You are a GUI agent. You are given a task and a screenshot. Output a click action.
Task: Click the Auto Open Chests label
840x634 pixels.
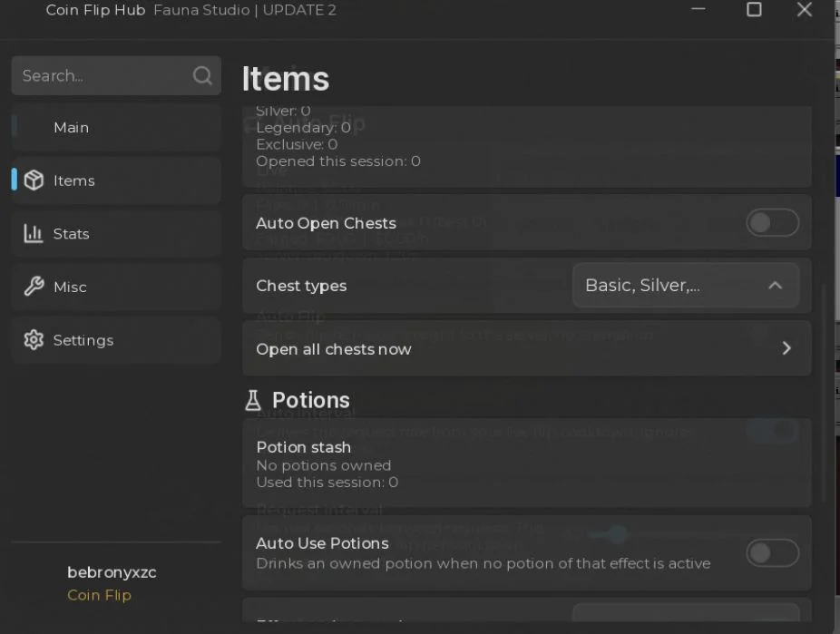[x=326, y=223]
